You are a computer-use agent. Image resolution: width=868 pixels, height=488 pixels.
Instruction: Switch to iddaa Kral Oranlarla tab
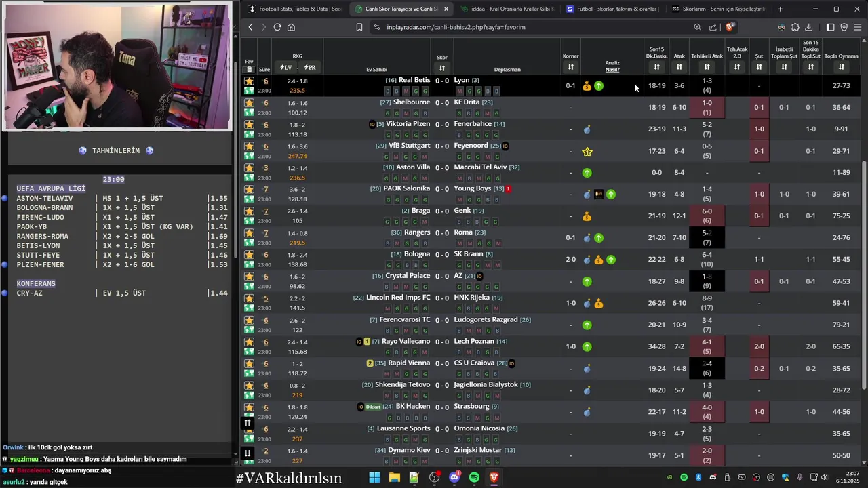pos(507,9)
